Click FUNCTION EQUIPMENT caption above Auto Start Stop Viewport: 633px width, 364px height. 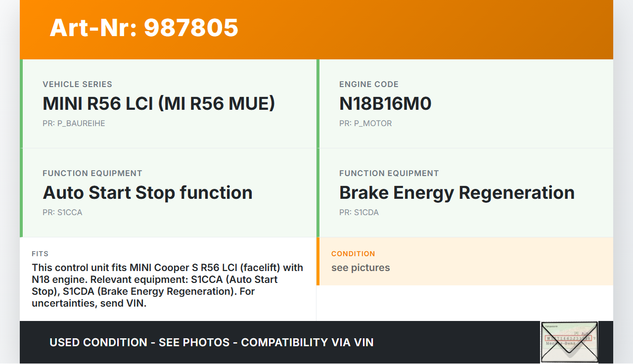pyautogui.click(x=92, y=173)
